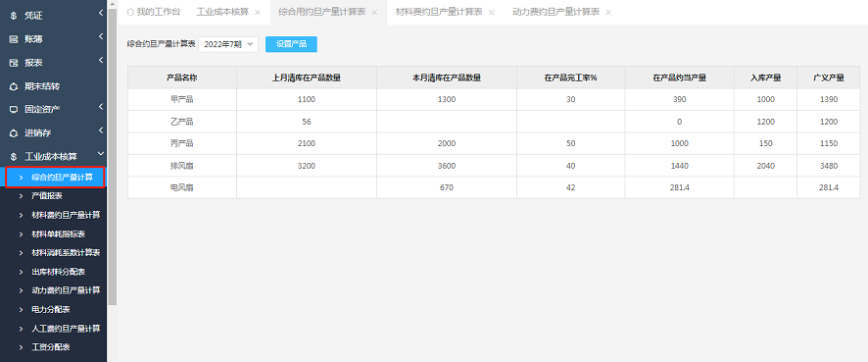The height and width of the screenshot is (362, 868).
Task: Open the 2022年7期 period dropdown
Action: tap(228, 44)
